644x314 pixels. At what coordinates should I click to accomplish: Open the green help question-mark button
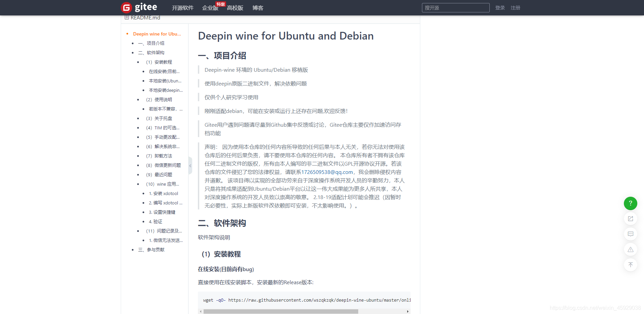pos(630,203)
